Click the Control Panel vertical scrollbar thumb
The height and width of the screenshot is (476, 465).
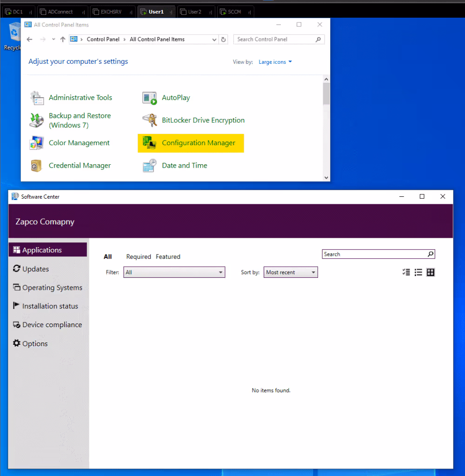(326, 94)
